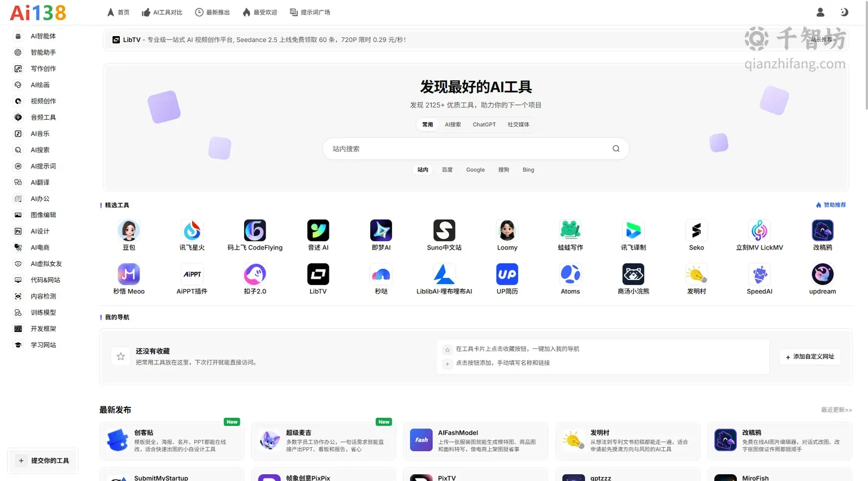
Task: Select the 搜狗 search engine option
Action: [504, 169]
